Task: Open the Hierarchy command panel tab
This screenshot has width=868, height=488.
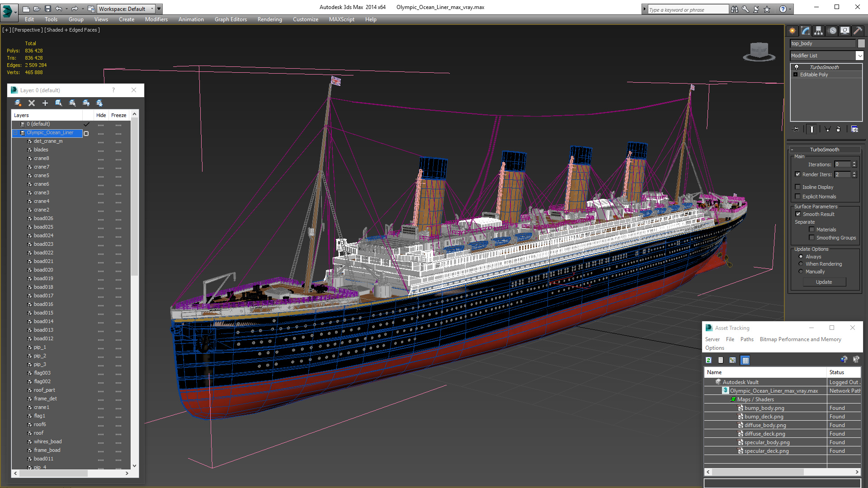Action: [x=818, y=31]
